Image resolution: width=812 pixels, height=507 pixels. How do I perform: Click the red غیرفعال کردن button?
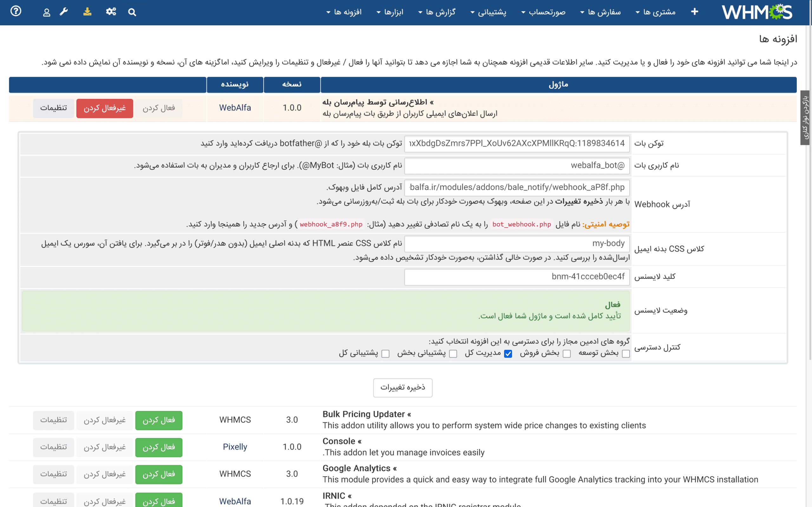click(105, 108)
